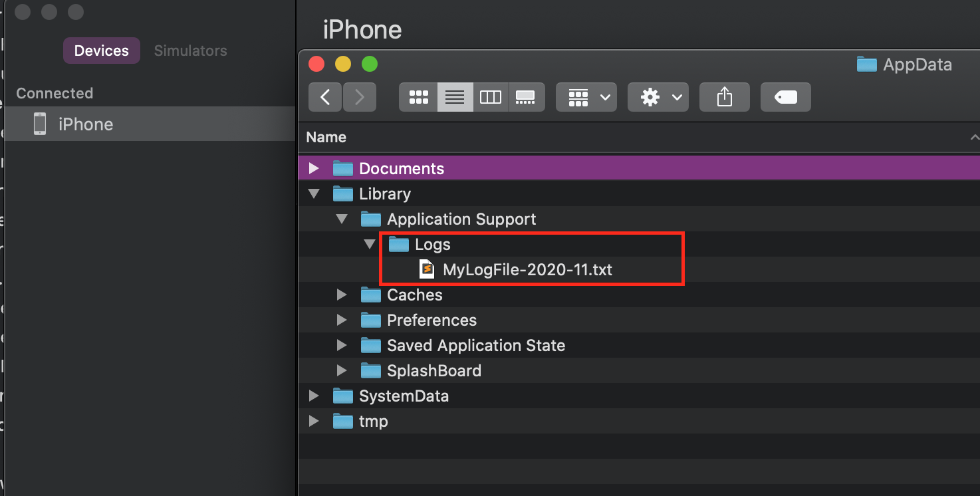Image resolution: width=980 pixels, height=496 pixels.
Task: Click the SplashBoard folder icon
Action: tap(371, 370)
